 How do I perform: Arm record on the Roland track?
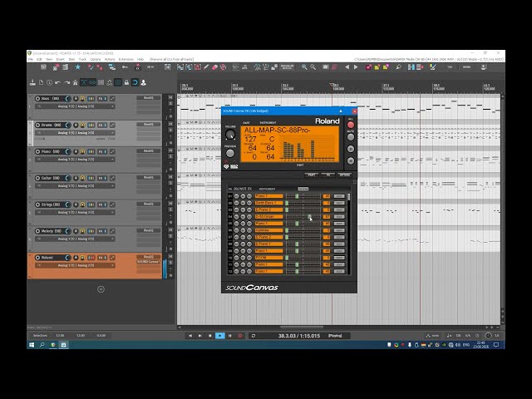pyautogui.click(x=37, y=258)
